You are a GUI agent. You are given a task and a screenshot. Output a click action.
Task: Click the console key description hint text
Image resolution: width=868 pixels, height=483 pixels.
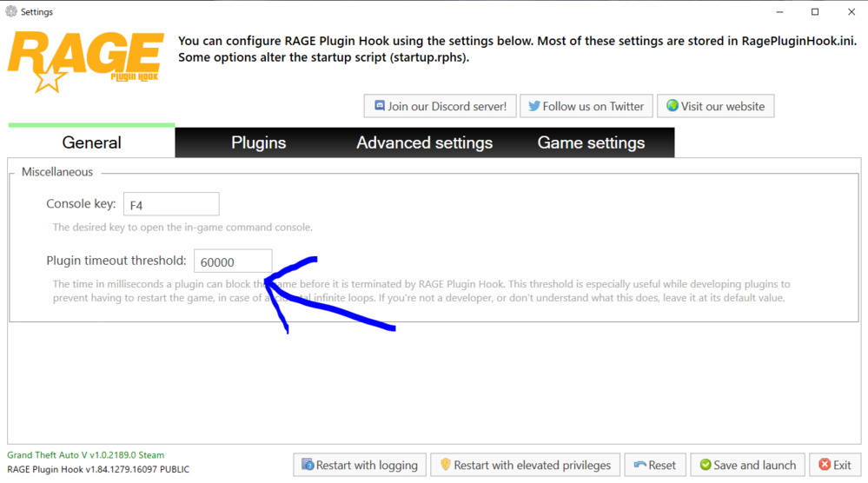pos(182,228)
